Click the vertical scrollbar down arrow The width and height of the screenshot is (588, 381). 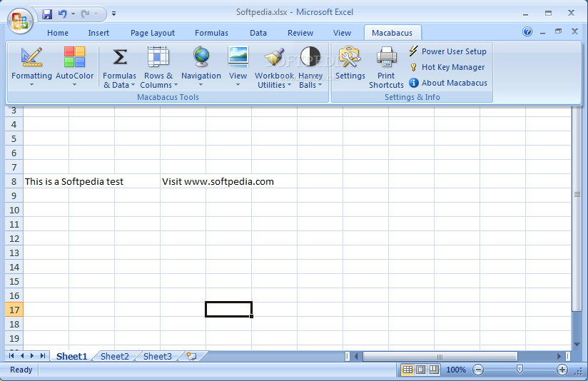pos(577,344)
